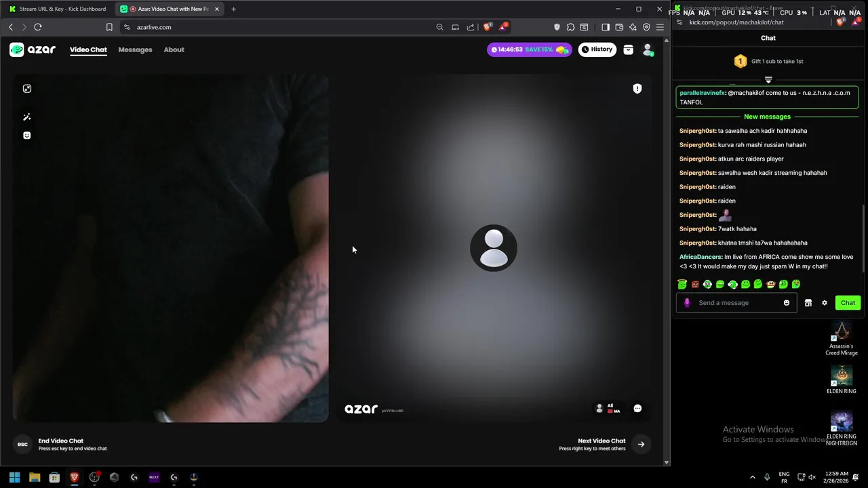Click the Next Video Chat arrow
The height and width of the screenshot is (488, 868).
[x=641, y=445]
